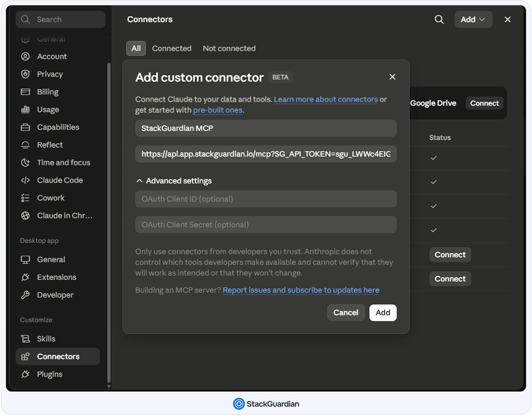
Task: Open Claude in Chrome globe icon
Action: click(25, 216)
